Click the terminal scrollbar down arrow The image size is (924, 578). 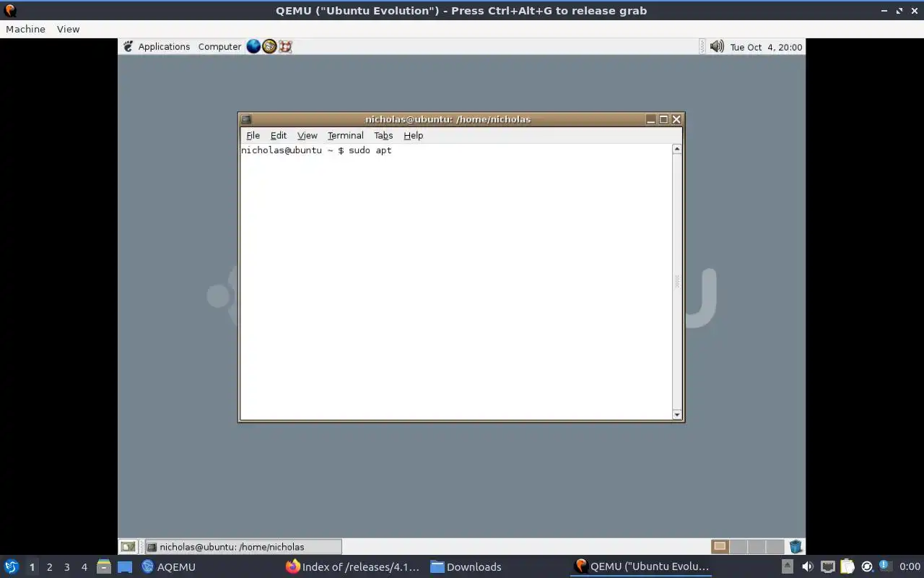(x=677, y=415)
